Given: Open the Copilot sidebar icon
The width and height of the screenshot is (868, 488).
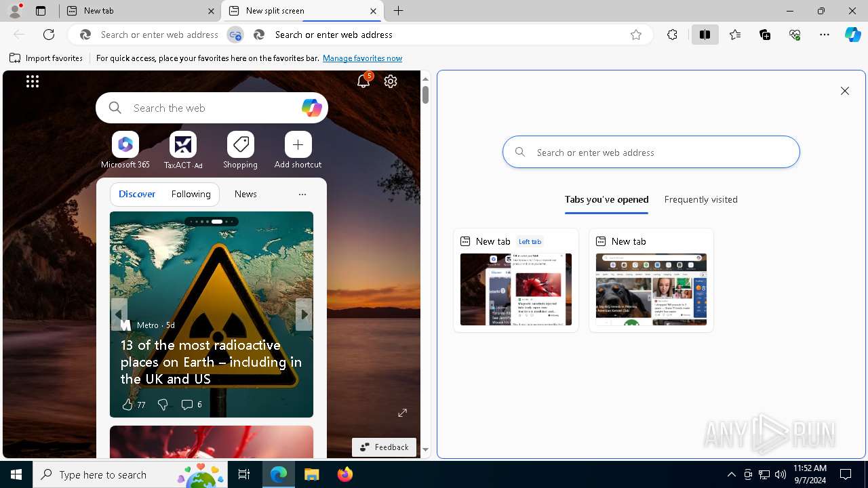Looking at the screenshot, I should (x=853, y=35).
